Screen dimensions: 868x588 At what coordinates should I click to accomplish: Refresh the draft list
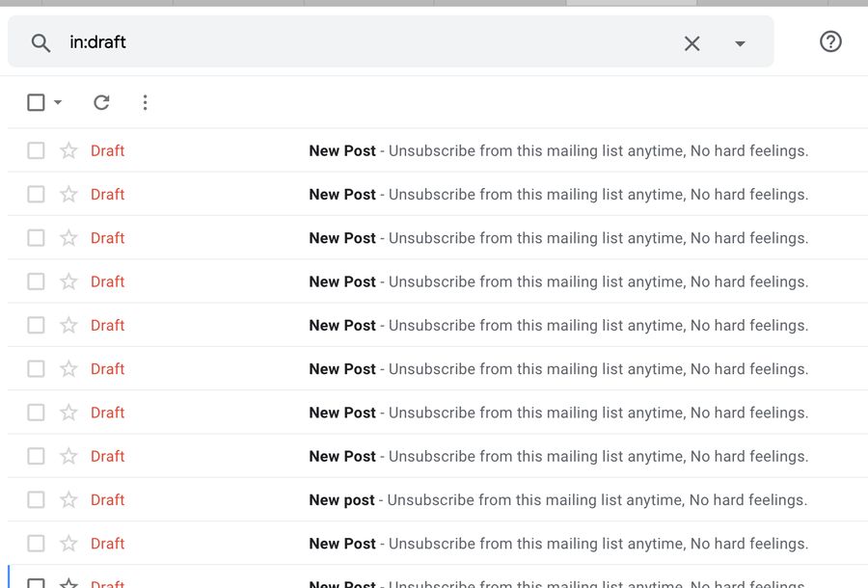(101, 102)
